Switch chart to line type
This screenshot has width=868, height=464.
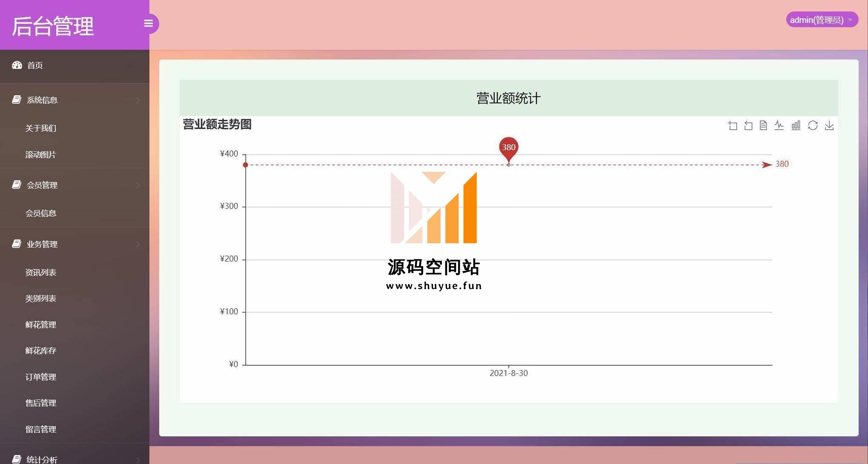tap(779, 125)
